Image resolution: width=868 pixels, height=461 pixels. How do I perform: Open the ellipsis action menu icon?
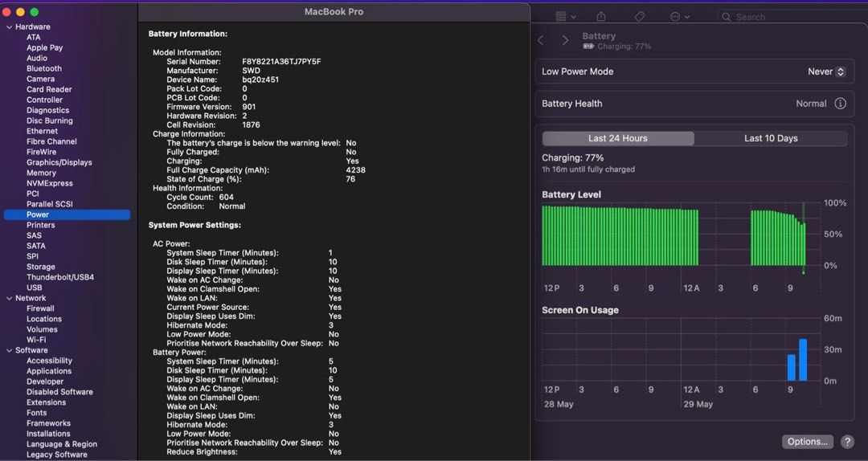click(x=675, y=17)
